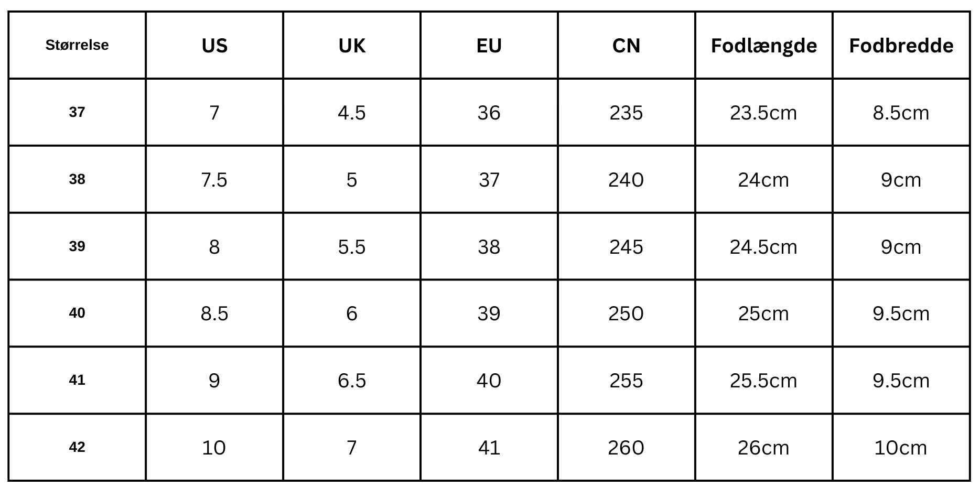Select the 8.5 US size cell
980x487 pixels.
(x=214, y=313)
